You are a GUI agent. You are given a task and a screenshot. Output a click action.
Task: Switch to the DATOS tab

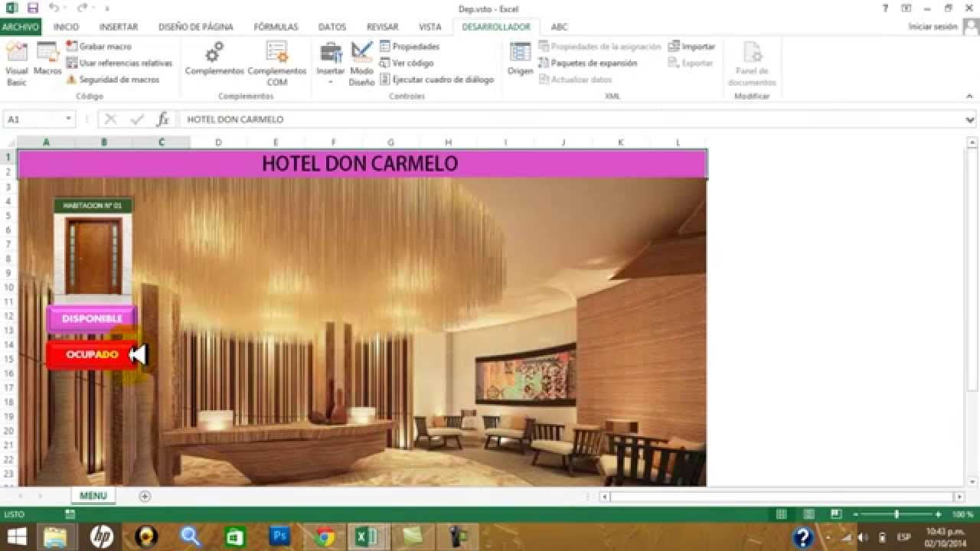[332, 27]
